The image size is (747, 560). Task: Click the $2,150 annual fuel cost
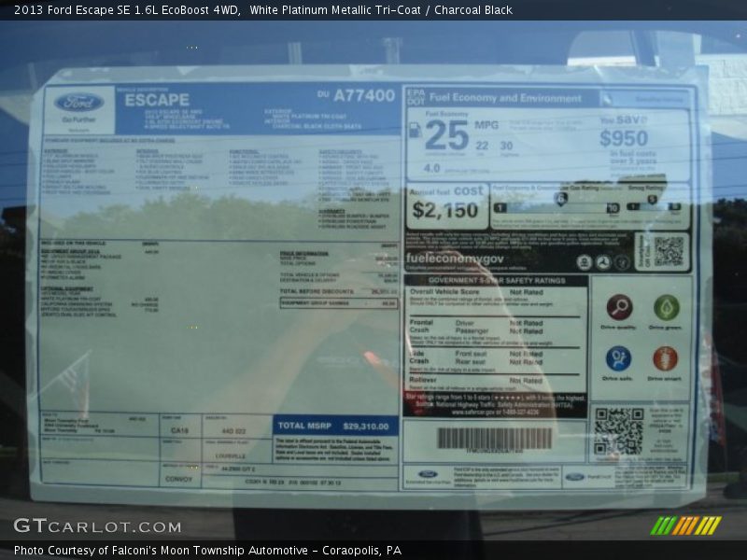(445, 210)
